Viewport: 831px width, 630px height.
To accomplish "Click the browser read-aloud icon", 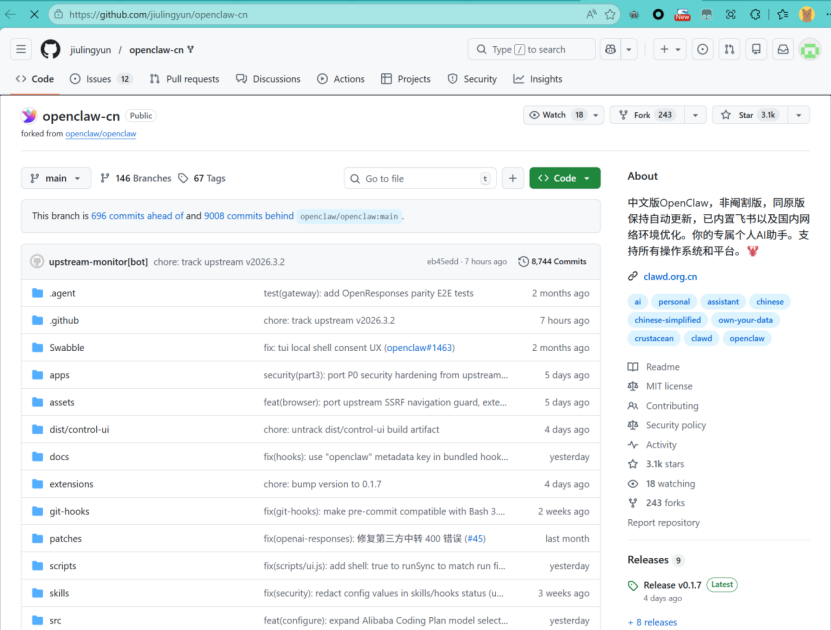I will point(591,14).
